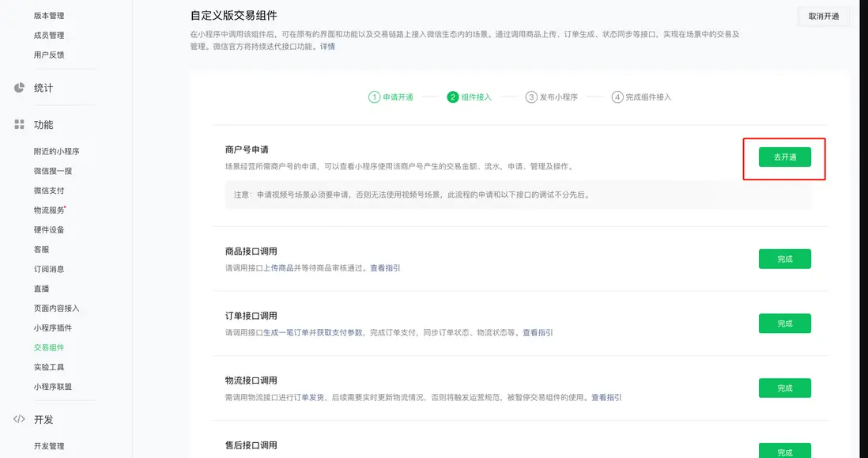Click 完成 button for 物流接口调用
868x458 pixels.
[784, 388]
